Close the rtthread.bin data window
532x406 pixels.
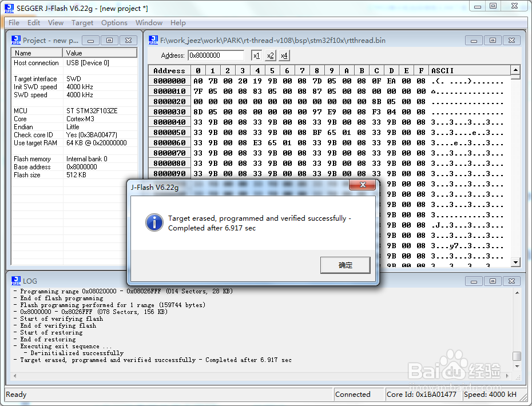tap(511, 41)
